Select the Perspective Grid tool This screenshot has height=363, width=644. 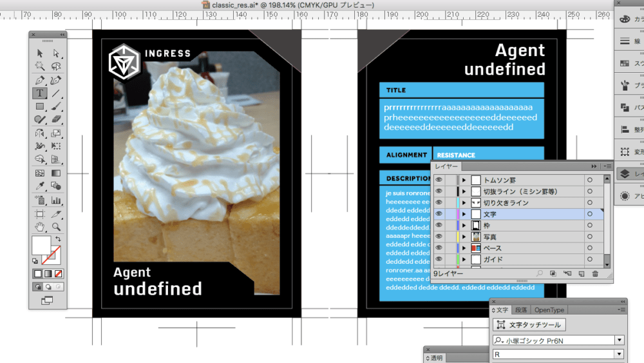pos(56,159)
